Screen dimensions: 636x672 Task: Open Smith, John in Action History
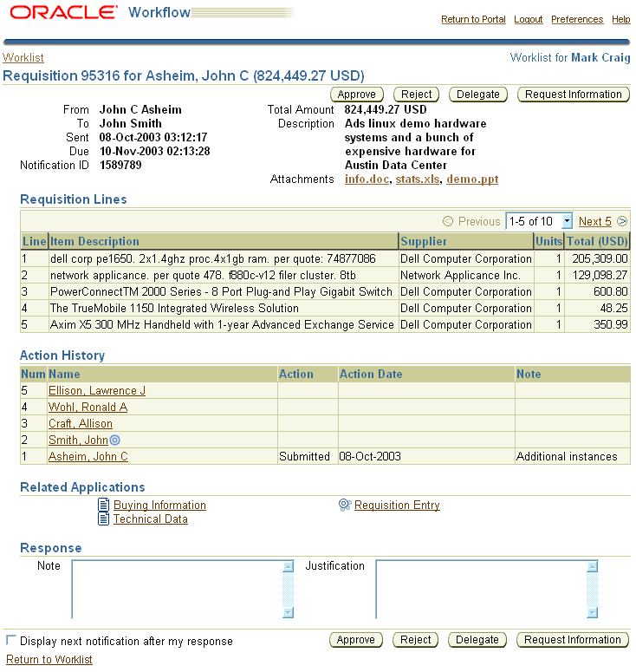coord(78,440)
